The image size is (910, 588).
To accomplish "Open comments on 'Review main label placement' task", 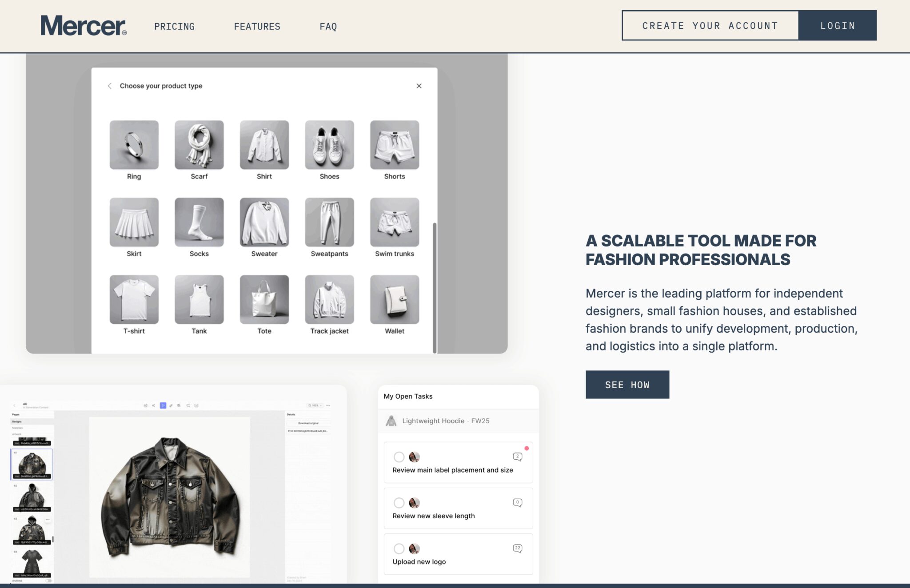I will click(x=517, y=457).
